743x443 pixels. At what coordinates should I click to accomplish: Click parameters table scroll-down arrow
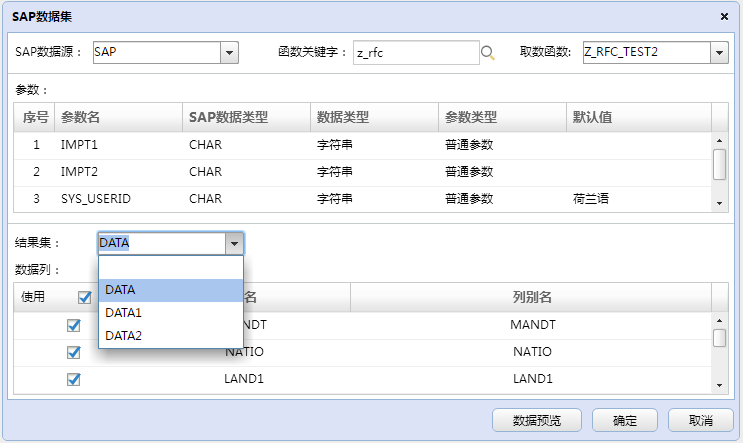pyautogui.click(x=719, y=203)
